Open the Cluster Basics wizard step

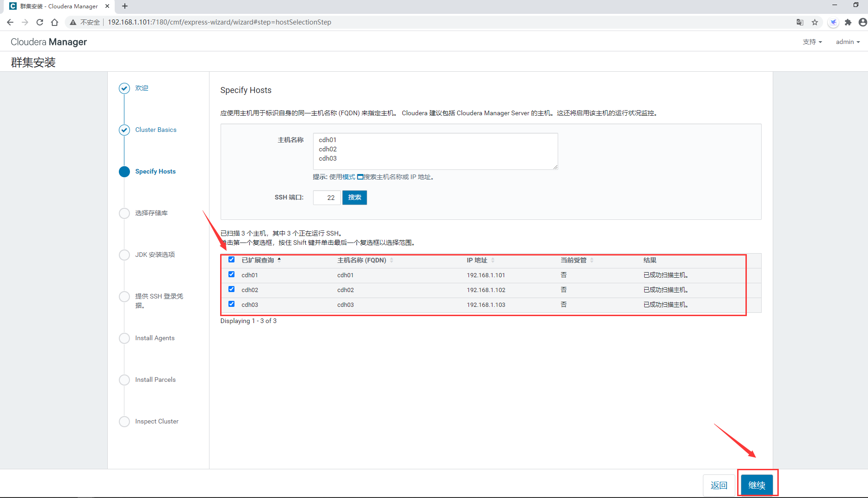tap(156, 130)
